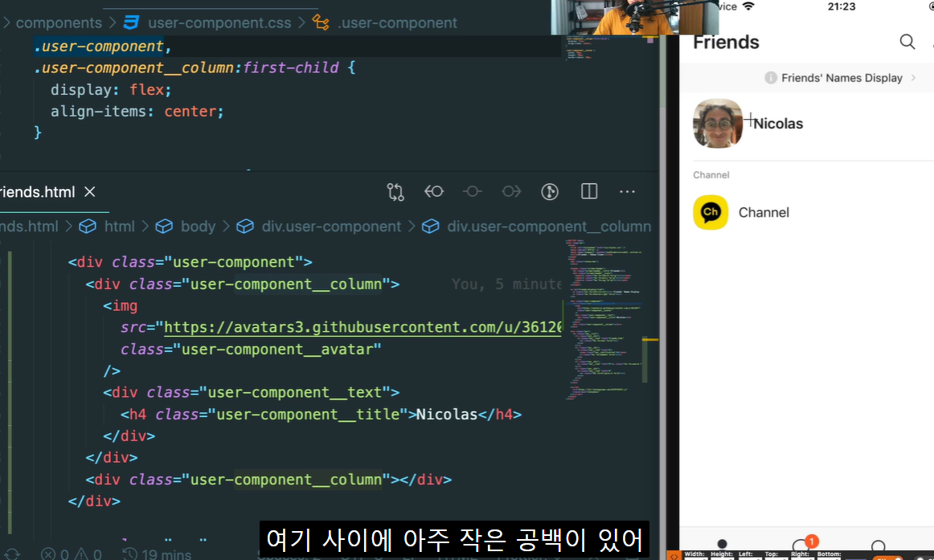
Task: Click the compare changes icon in editor toolbar
Action: point(395,192)
